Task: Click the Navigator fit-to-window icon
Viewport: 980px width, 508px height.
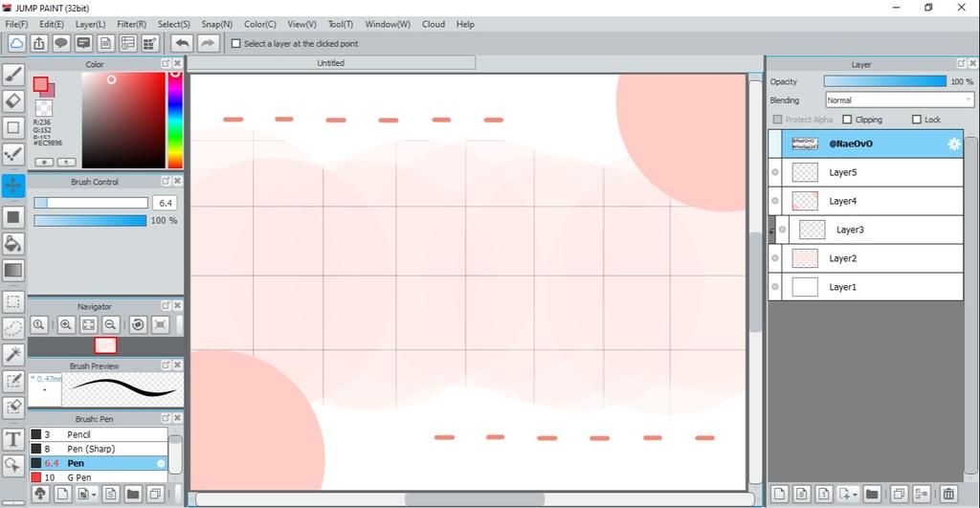Action: (x=88, y=324)
